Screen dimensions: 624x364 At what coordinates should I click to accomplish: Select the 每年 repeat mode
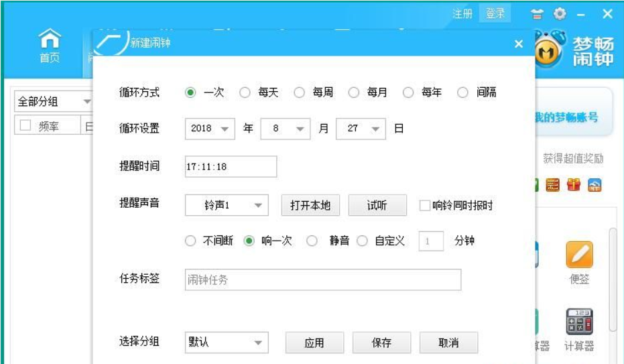tap(408, 93)
